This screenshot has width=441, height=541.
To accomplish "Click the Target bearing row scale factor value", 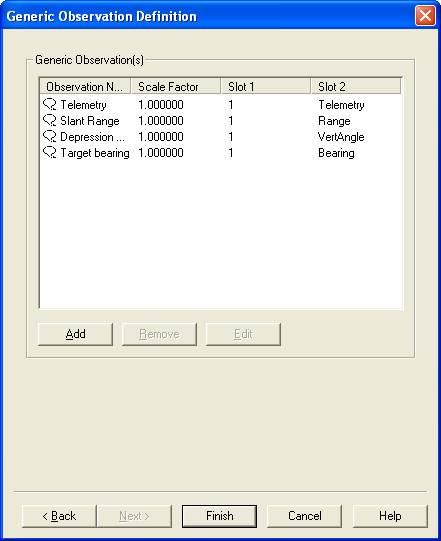I will 161,153.
